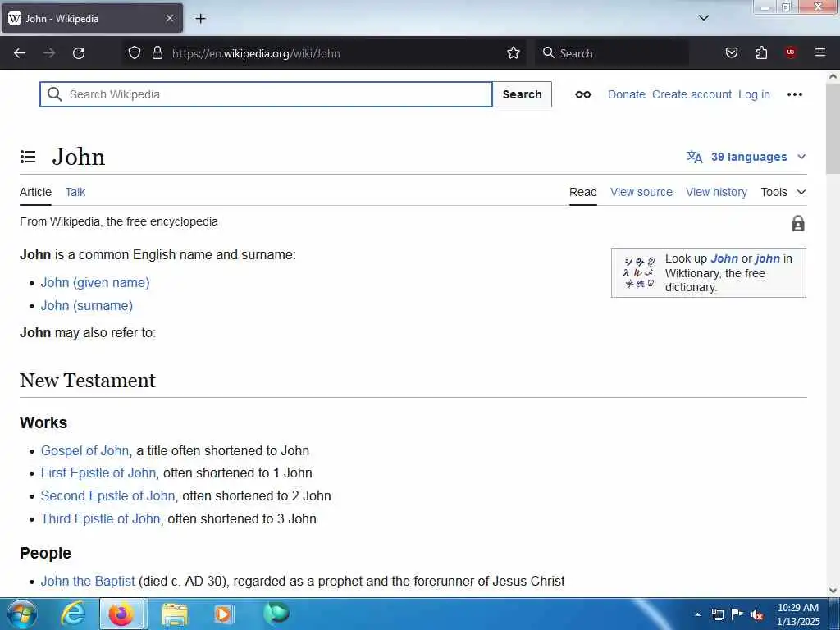Screen dimensions: 840x630
Task: Close the John - Wikipedia tab
Action: (x=169, y=18)
